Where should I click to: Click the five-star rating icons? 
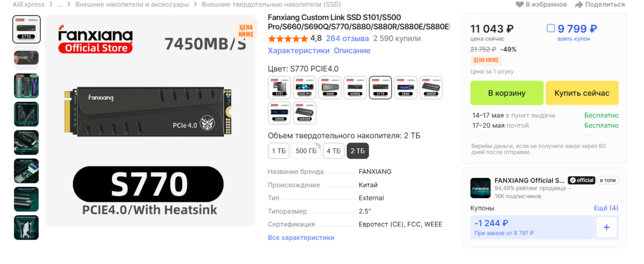(287, 39)
